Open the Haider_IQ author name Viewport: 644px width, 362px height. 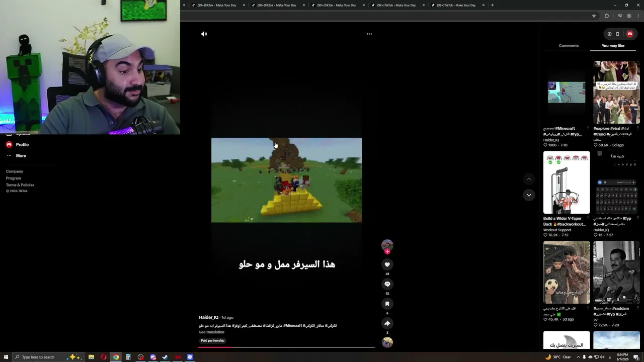click(x=209, y=317)
